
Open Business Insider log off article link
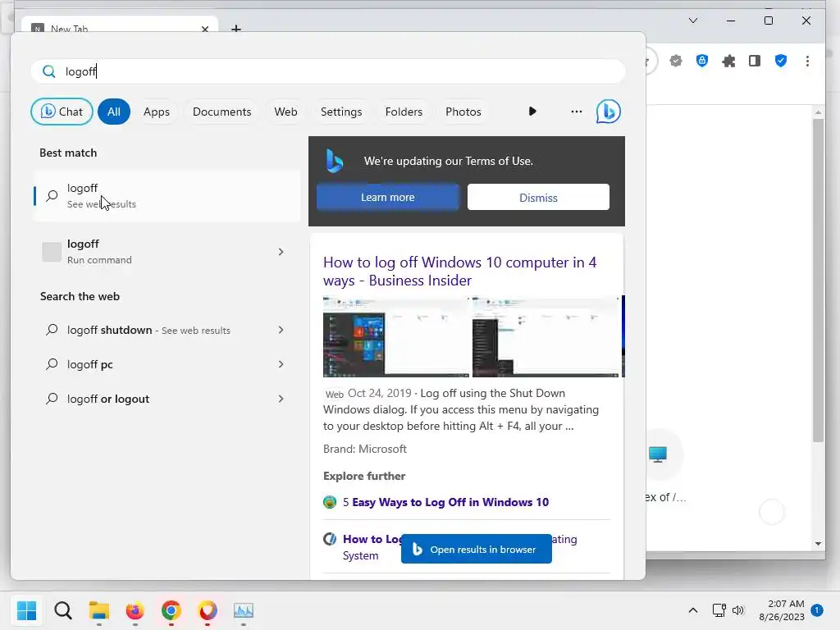[459, 271]
